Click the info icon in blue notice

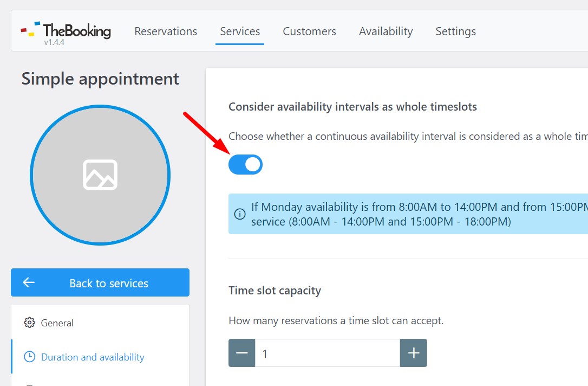pos(240,214)
